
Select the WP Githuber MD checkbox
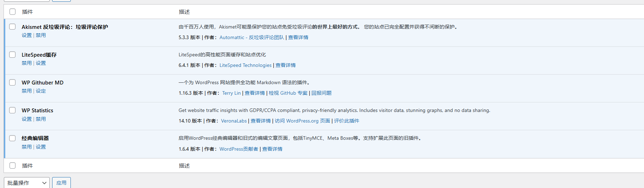12,82
